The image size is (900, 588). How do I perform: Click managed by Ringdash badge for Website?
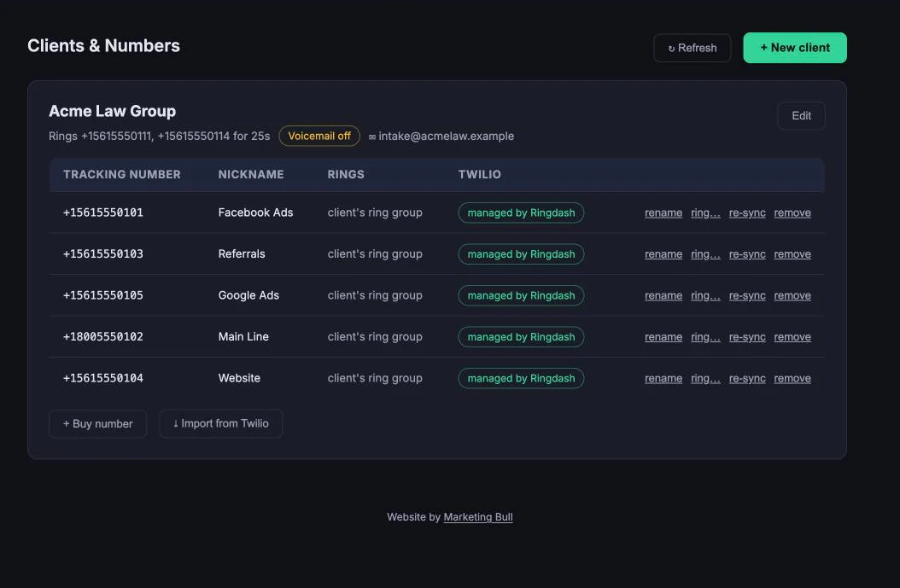tap(521, 378)
